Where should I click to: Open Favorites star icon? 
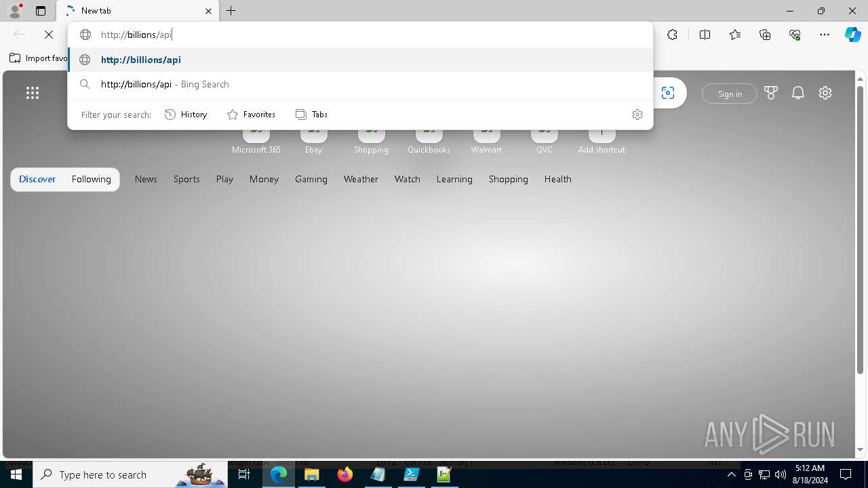coord(735,35)
